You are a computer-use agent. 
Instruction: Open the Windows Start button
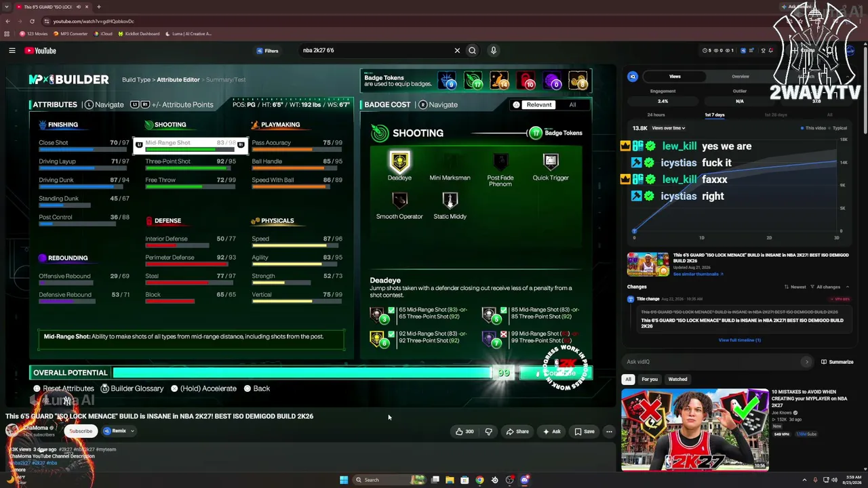pos(344,480)
